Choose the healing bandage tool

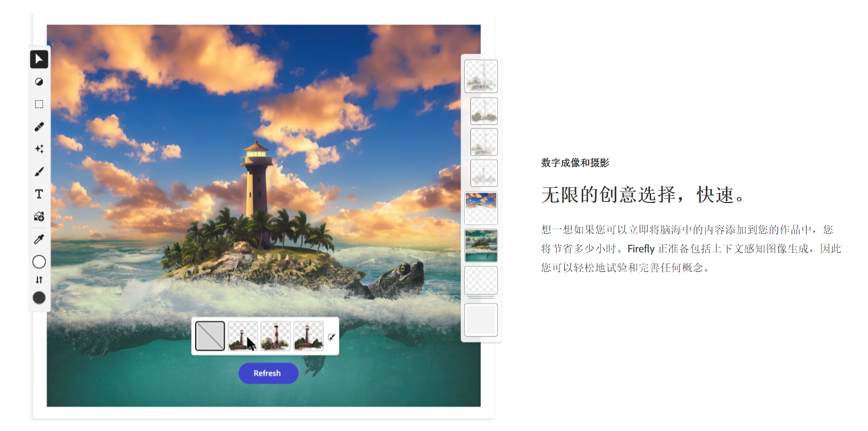click(x=39, y=126)
